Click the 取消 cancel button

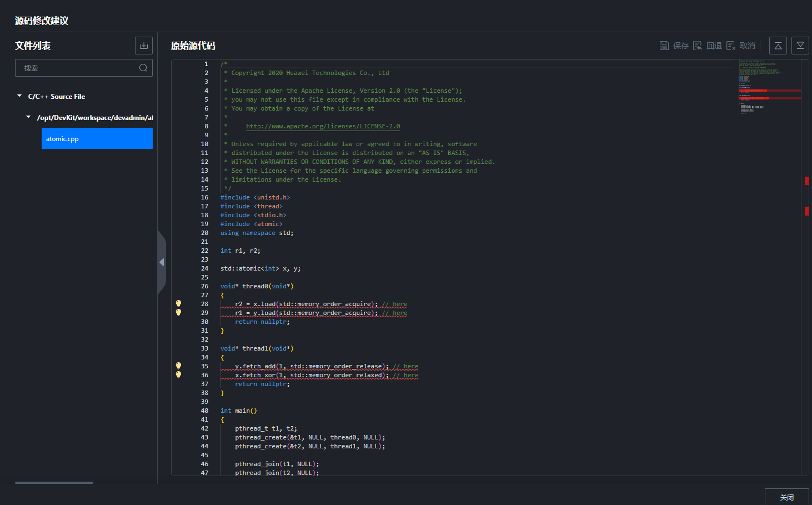tap(748, 46)
